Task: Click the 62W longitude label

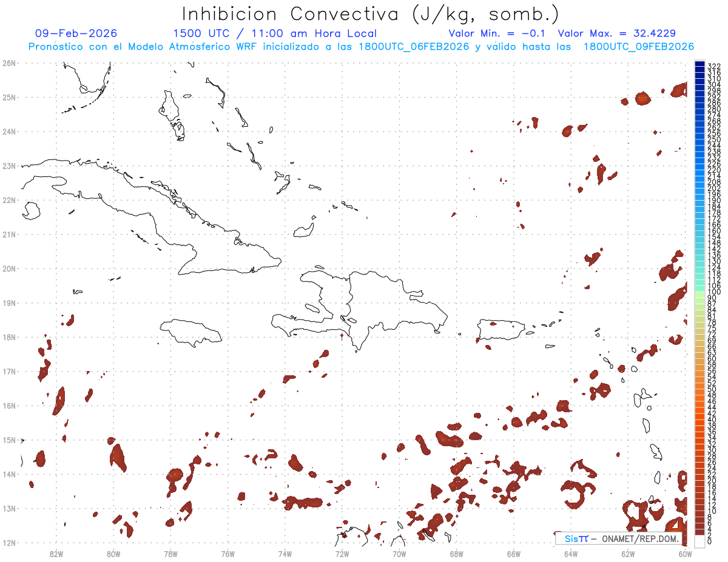Action: click(629, 553)
